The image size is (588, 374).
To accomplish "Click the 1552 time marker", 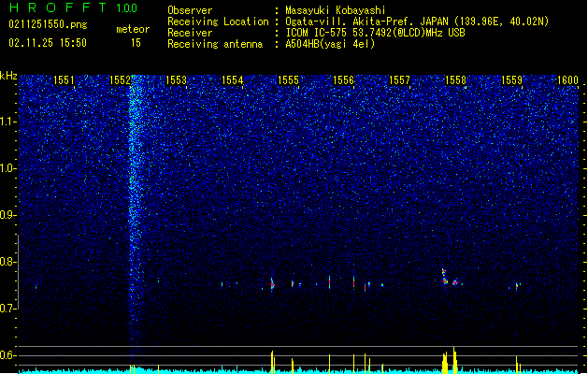I will click(120, 80).
